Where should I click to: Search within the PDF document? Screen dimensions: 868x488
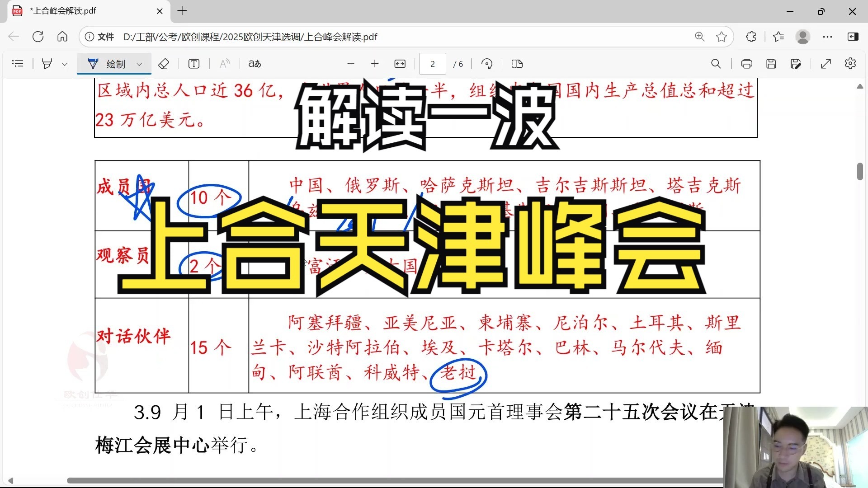click(x=716, y=64)
